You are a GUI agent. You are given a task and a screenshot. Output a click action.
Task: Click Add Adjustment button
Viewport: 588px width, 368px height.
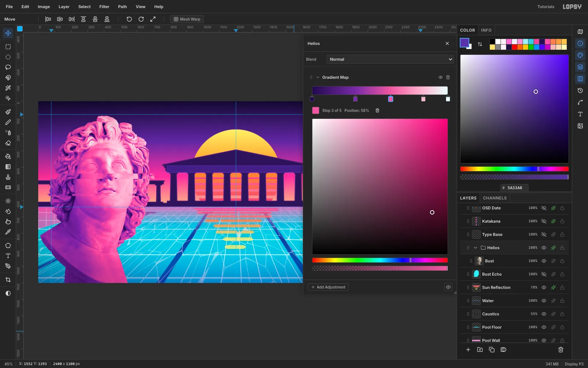[x=328, y=287]
